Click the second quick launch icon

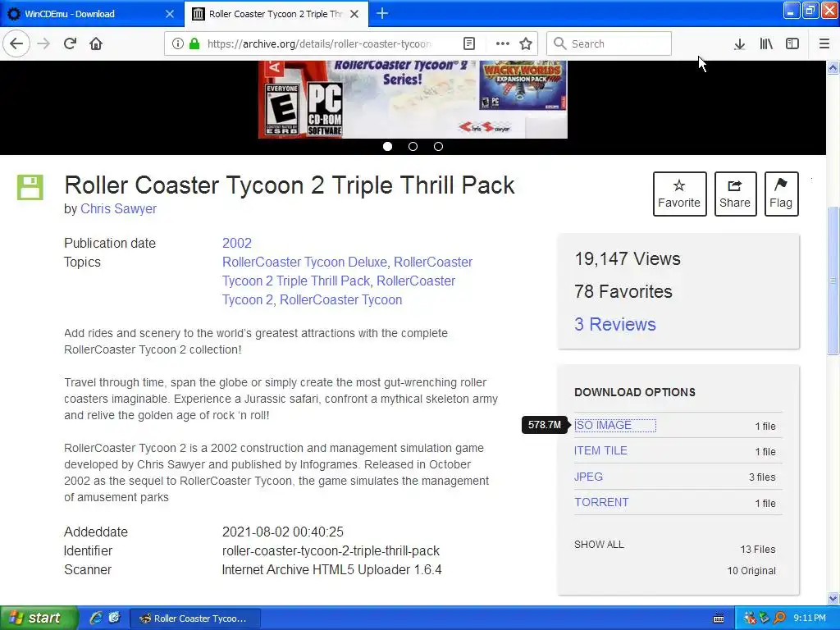pyautogui.click(x=115, y=618)
